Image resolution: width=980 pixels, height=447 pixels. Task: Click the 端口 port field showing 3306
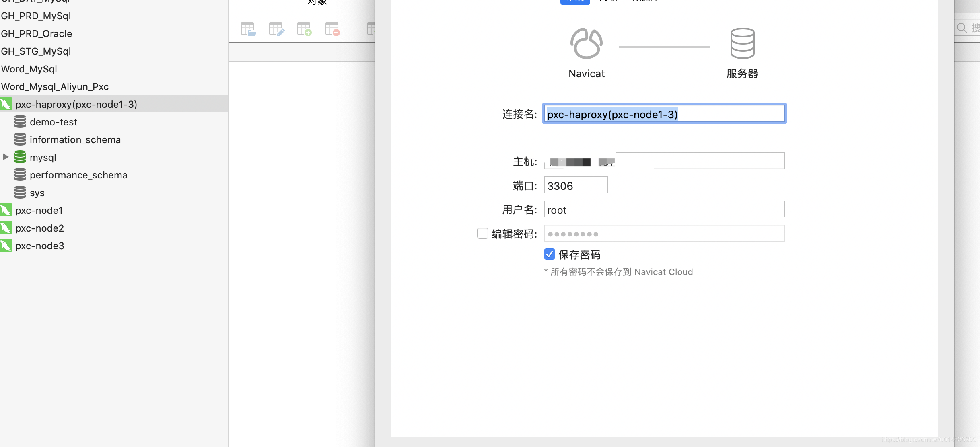pos(576,185)
